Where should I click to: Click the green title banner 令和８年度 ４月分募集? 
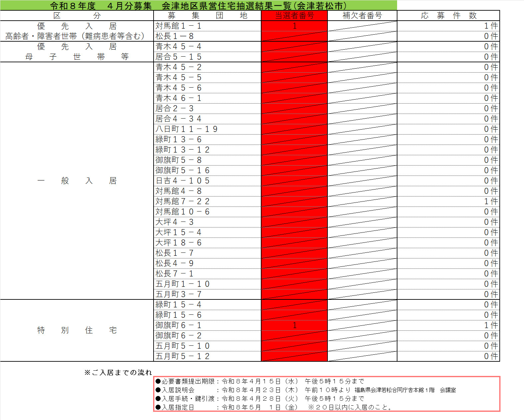pos(198,5)
